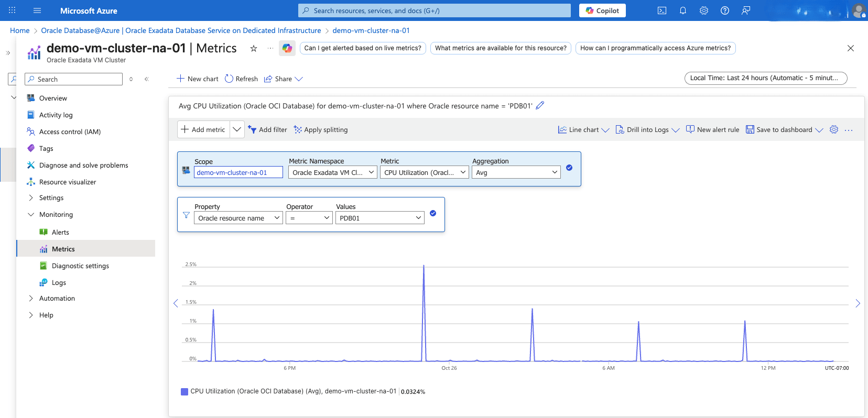Open the notifications bell
Screen dimensions: 868x418
click(683, 10)
